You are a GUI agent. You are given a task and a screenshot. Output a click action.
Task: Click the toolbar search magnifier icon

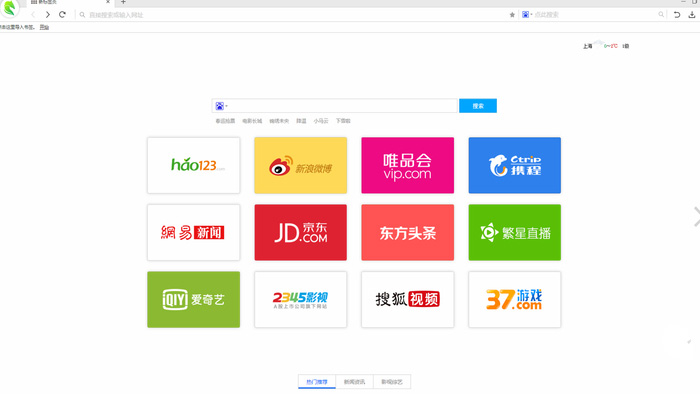tap(661, 15)
